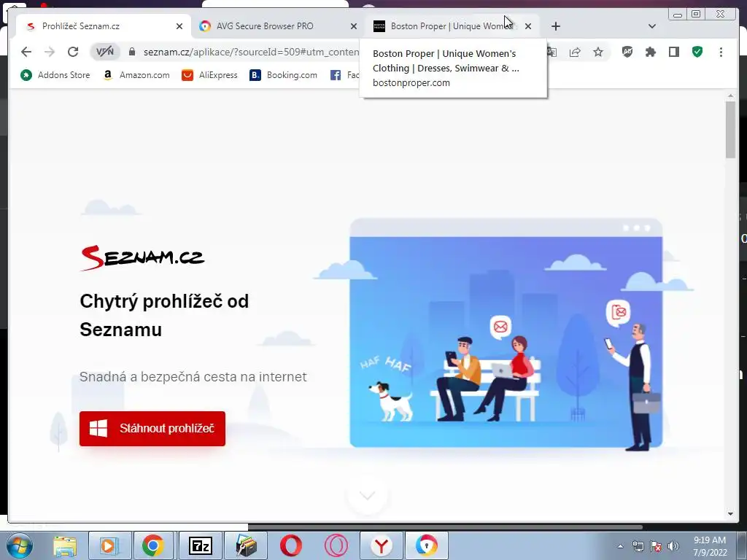Open Opera GX outline icon on taskbar

click(x=336, y=545)
